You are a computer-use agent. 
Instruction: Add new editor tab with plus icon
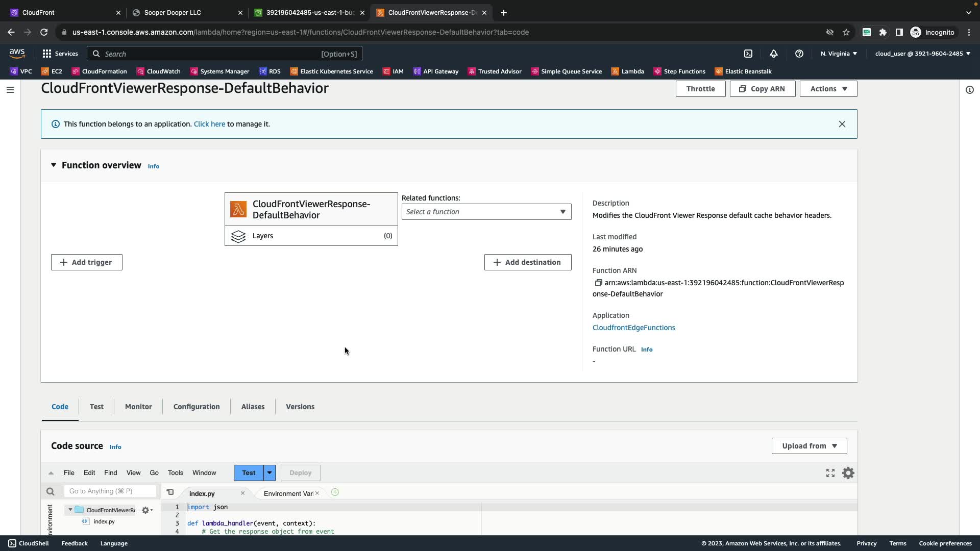coord(335,493)
